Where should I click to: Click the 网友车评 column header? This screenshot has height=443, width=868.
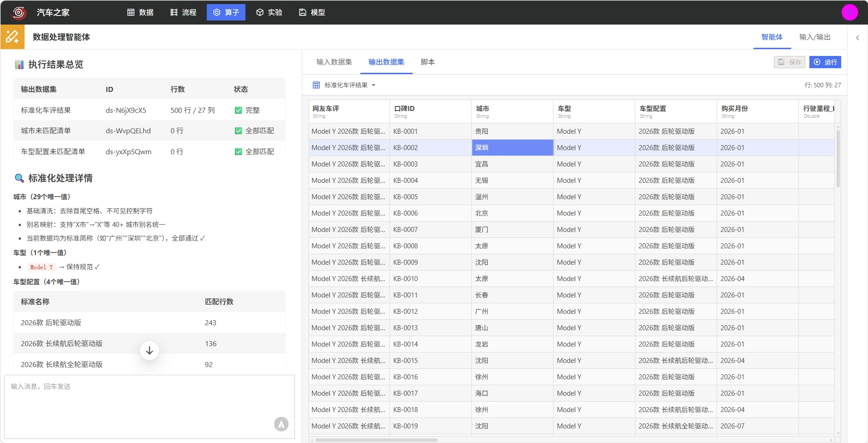(x=349, y=111)
